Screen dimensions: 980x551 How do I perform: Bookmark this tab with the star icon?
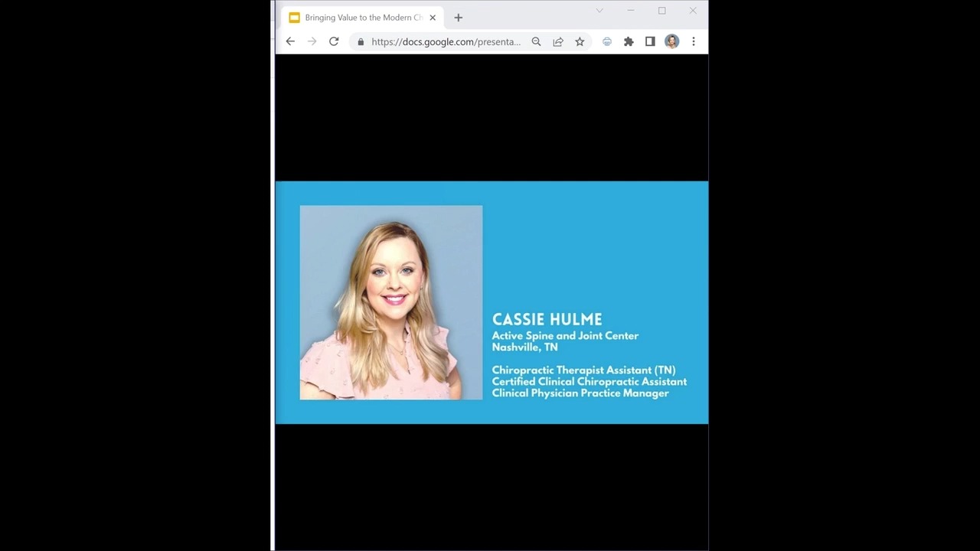click(580, 41)
